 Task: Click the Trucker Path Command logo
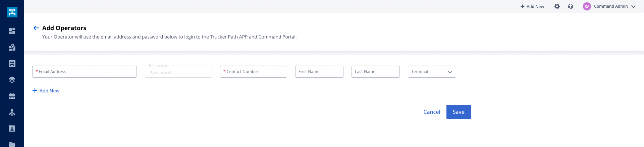(x=12, y=12)
